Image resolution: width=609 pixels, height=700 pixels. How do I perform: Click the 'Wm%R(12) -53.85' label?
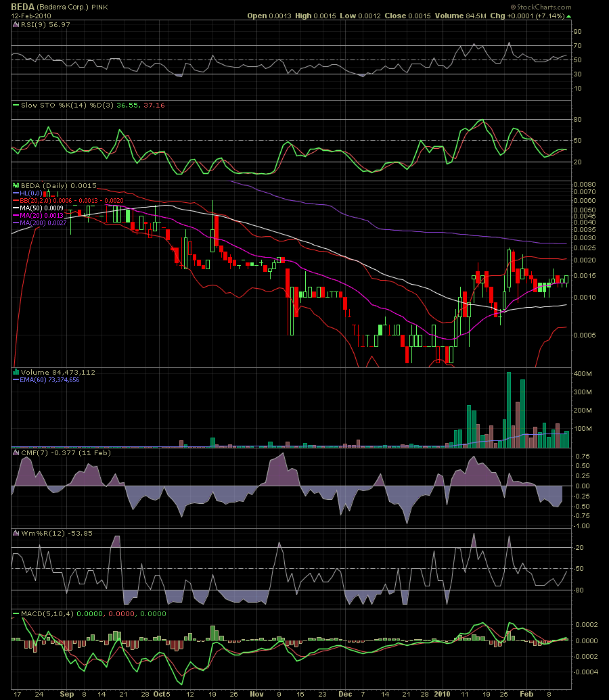(57, 533)
